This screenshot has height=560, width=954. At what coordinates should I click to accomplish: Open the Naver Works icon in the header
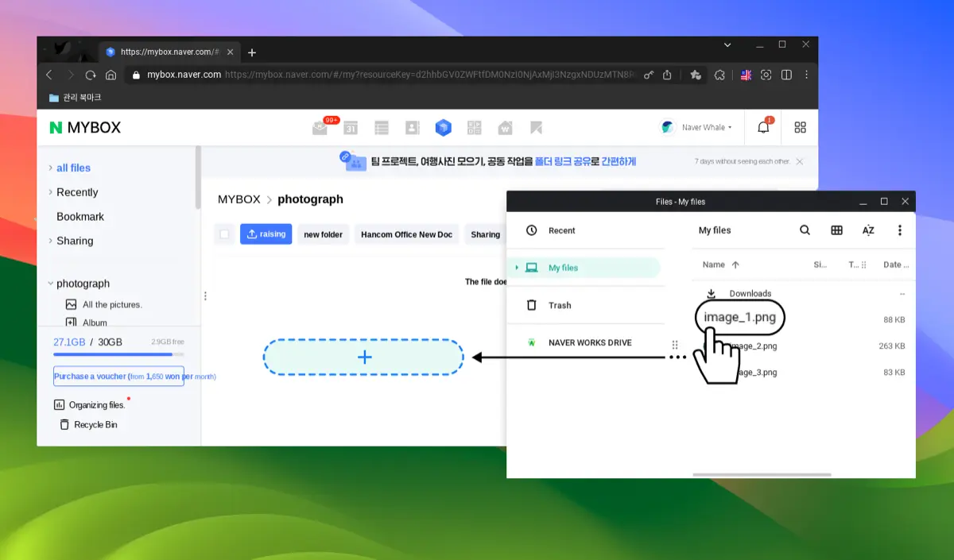(505, 127)
